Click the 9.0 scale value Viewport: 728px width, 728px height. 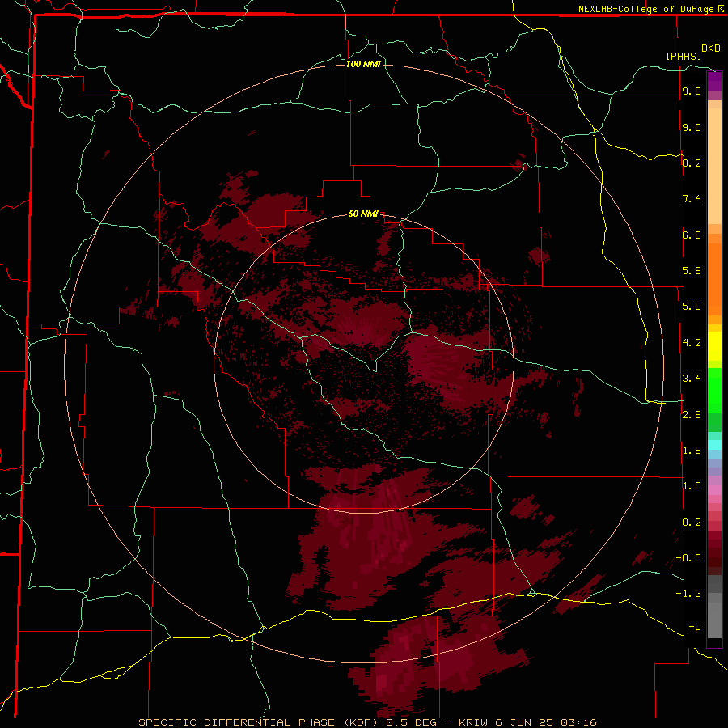[692, 127]
